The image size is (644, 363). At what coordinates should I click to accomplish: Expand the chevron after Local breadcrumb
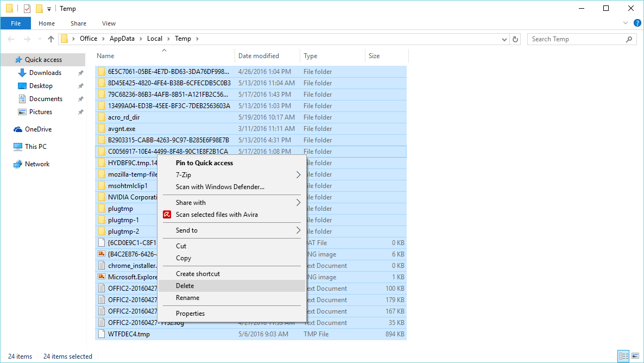(168, 39)
